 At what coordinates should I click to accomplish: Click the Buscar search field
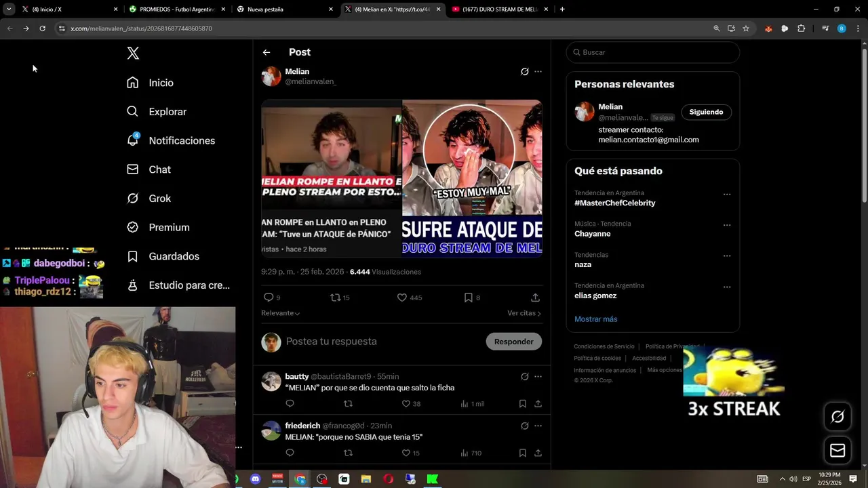coord(653,52)
